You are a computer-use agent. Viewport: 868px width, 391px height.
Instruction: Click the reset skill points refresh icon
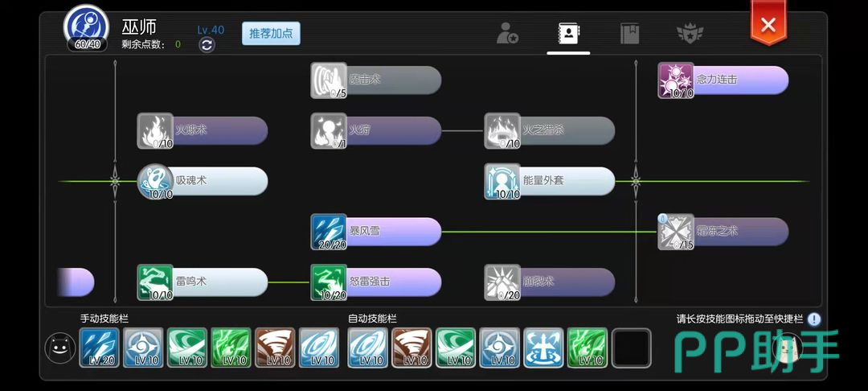[207, 45]
